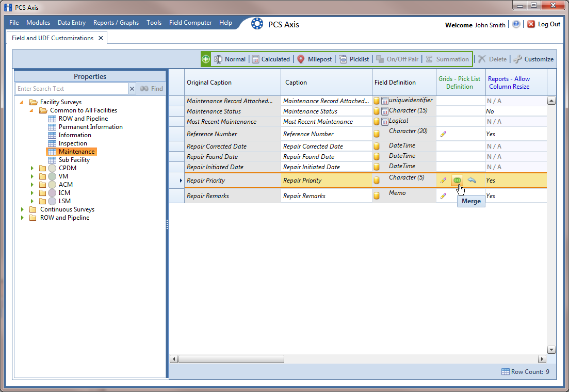
Task: Clear the search text with the X icon
Action: (x=132, y=89)
